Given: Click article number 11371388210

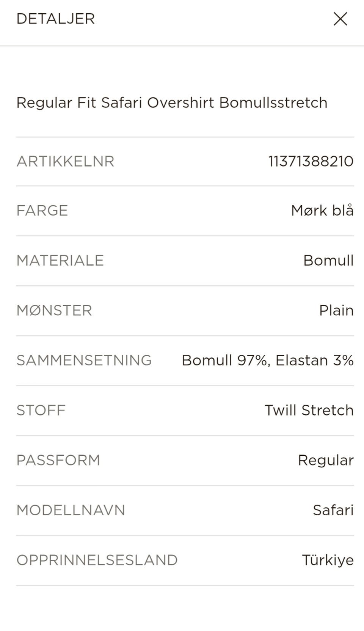Looking at the screenshot, I should (311, 161).
